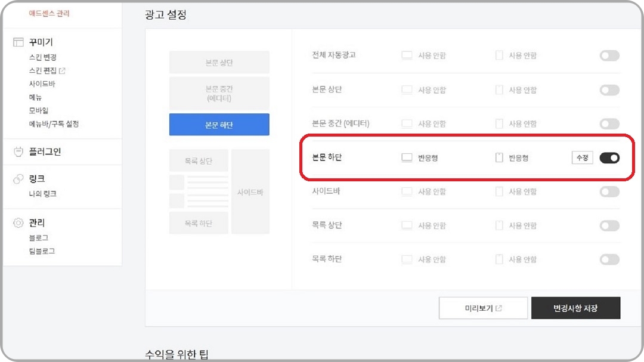Click the 수정 button in 본문 하단 row
The width and height of the screenshot is (644, 362).
coord(581,157)
